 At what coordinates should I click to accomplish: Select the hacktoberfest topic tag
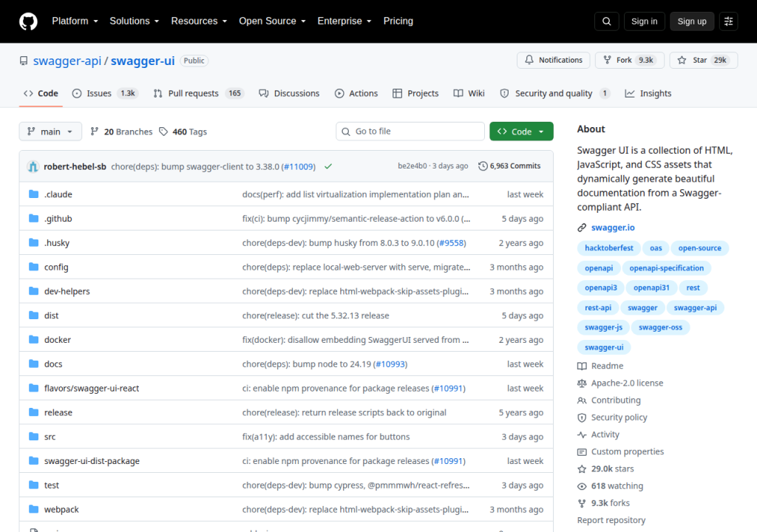[x=609, y=248]
